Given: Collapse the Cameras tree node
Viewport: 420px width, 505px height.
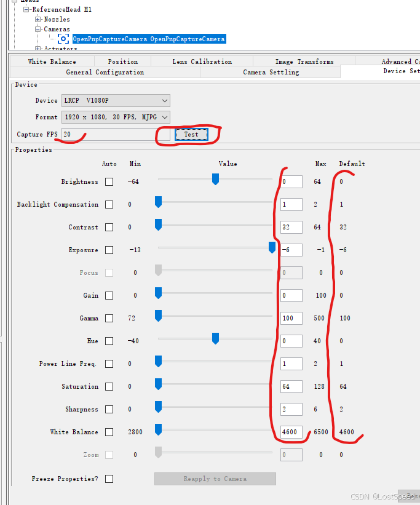Looking at the screenshot, I should click(x=38, y=29).
